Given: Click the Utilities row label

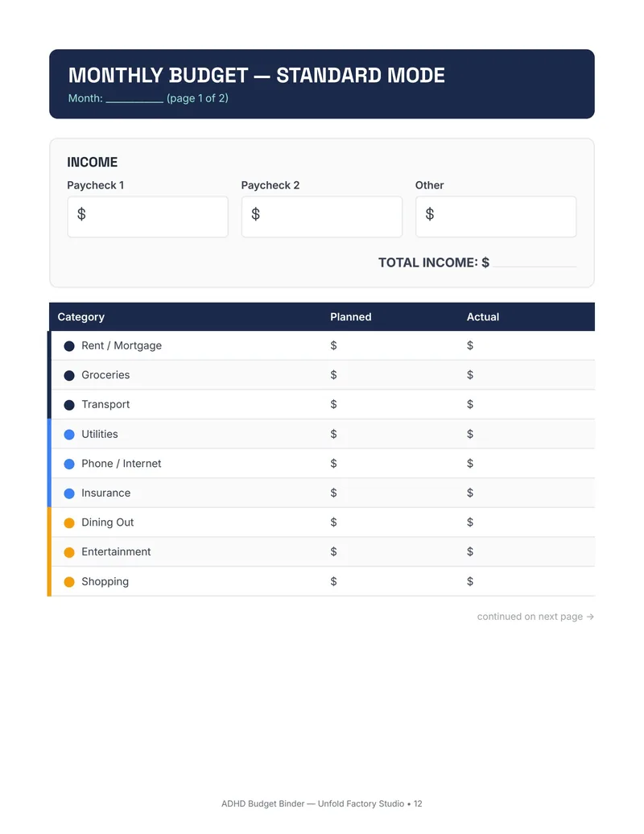Looking at the screenshot, I should [x=100, y=434].
